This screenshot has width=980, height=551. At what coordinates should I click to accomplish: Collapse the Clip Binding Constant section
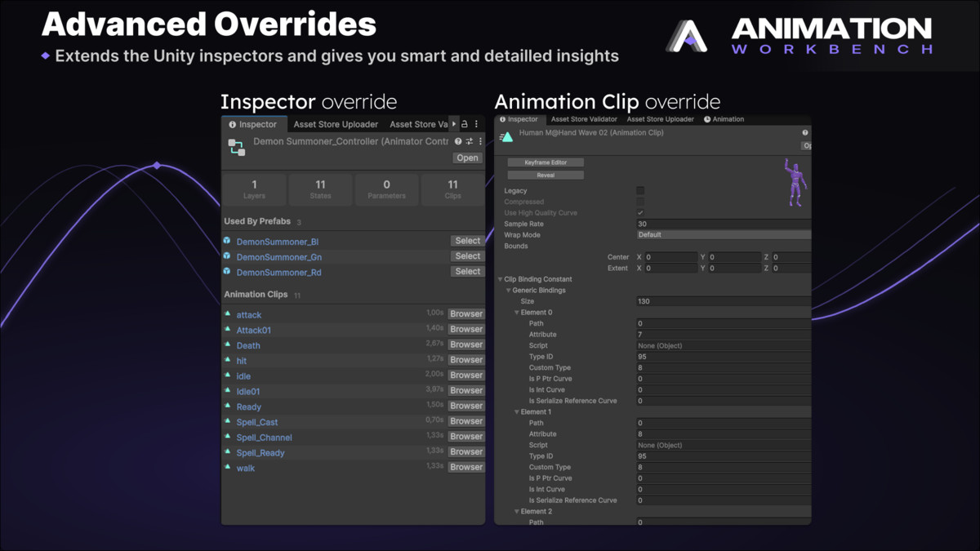pyautogui.click(x=501, y=279)
